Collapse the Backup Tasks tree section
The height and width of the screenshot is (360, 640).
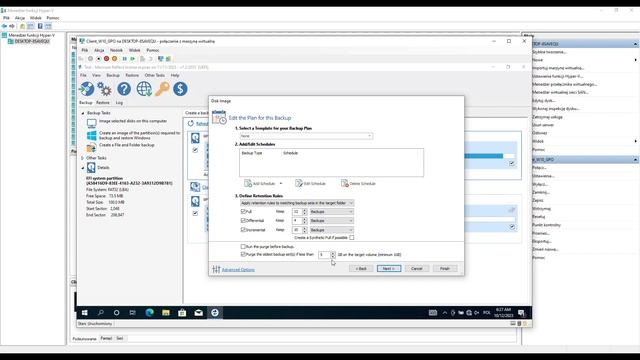83,113
